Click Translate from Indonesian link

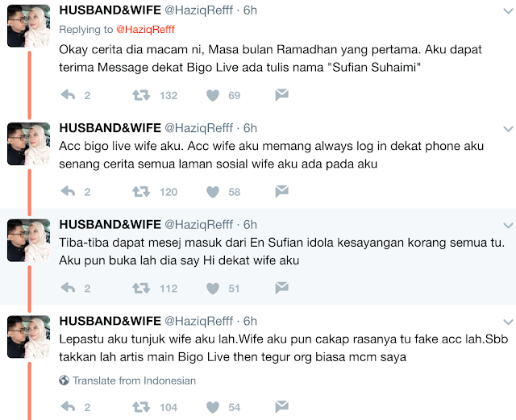134,380
